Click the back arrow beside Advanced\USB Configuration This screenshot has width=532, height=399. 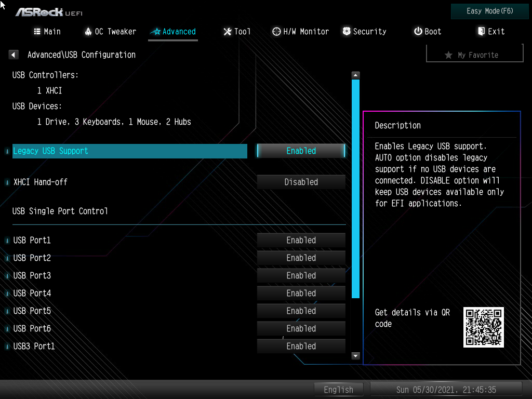point(13,55)
